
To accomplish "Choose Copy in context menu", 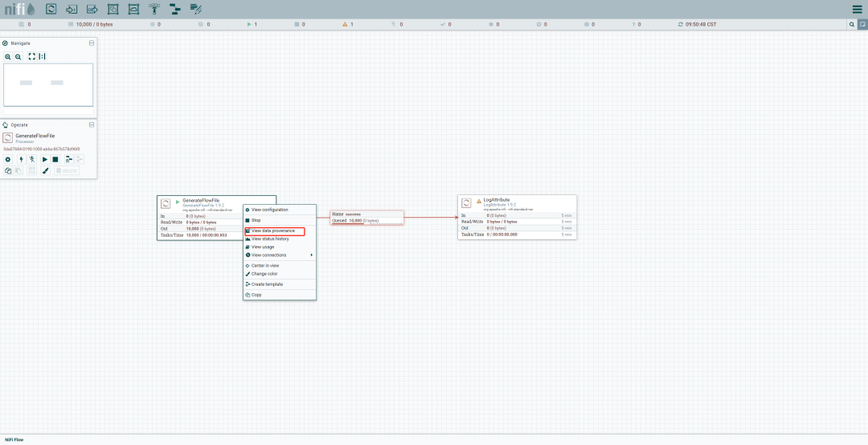I will pos(280,295).
